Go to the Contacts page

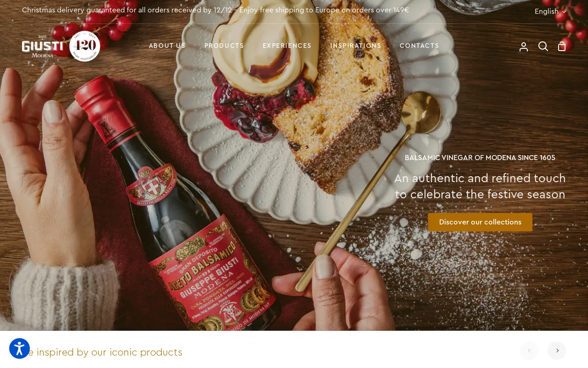pos(419,46)
